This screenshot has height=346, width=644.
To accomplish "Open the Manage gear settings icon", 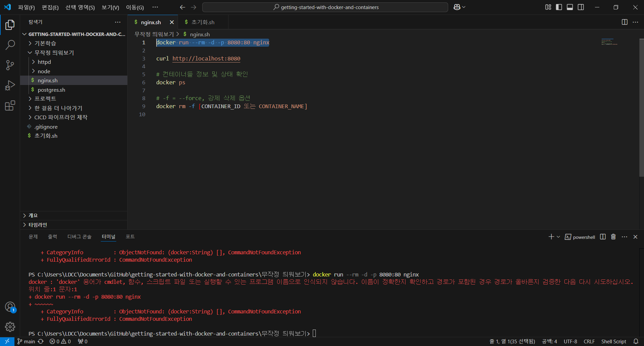I will point(10,327).
